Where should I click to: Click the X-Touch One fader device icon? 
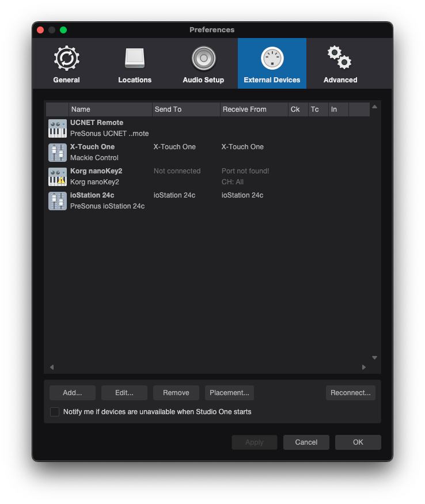click(58, 153)
